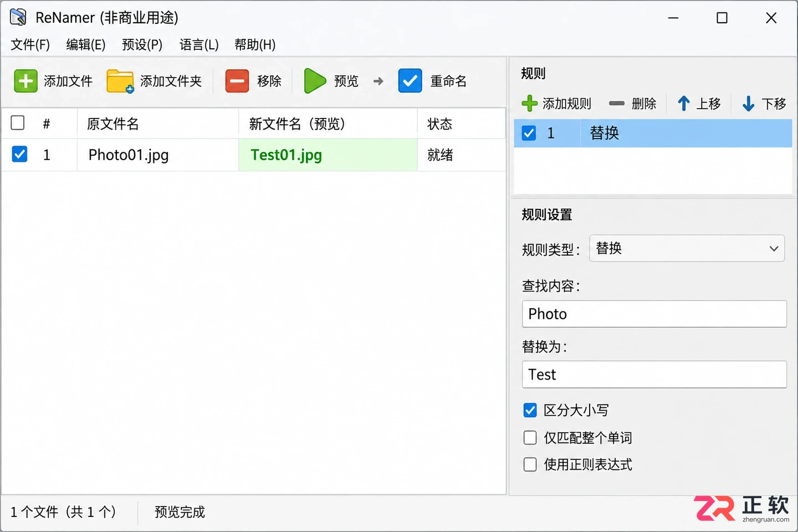This screenshot has height=532, width=798.
Task: Minimize the ReNamer window
Action: click(673, 18)
